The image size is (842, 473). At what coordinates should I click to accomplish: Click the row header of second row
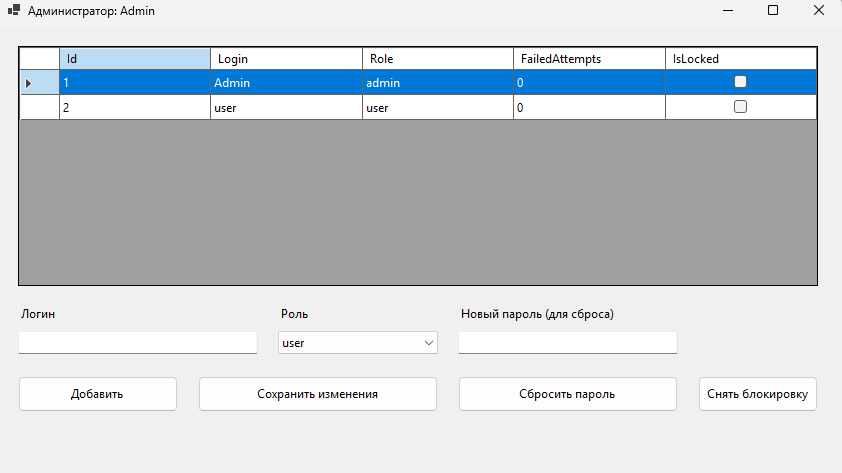pos(39,107)
